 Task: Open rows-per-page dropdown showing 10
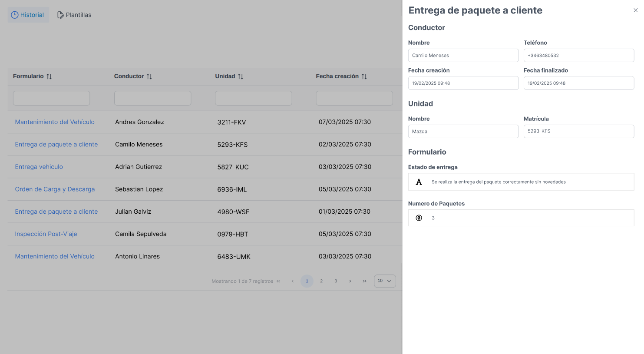pos(385,281)
